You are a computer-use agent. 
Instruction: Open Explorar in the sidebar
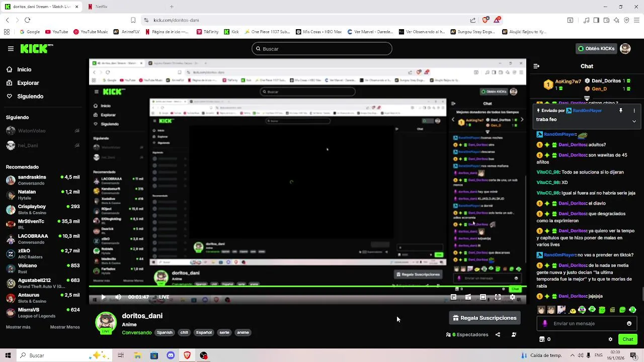(x=28, y=83)
